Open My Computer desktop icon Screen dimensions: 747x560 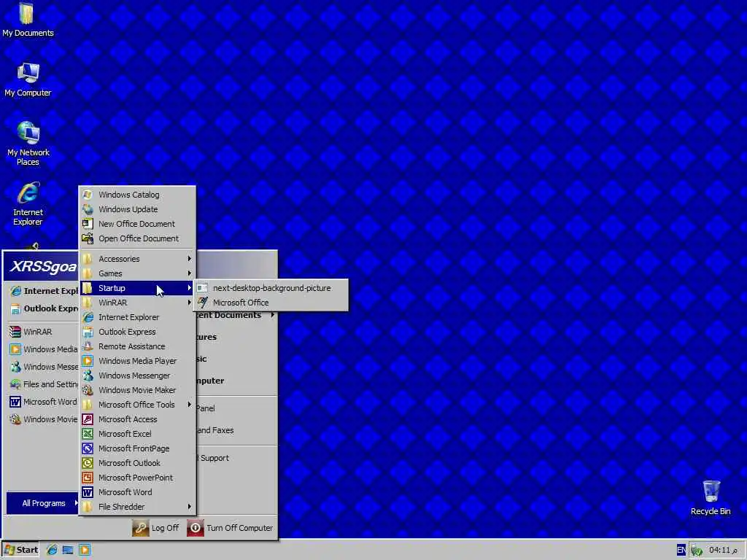coord(28,79)
